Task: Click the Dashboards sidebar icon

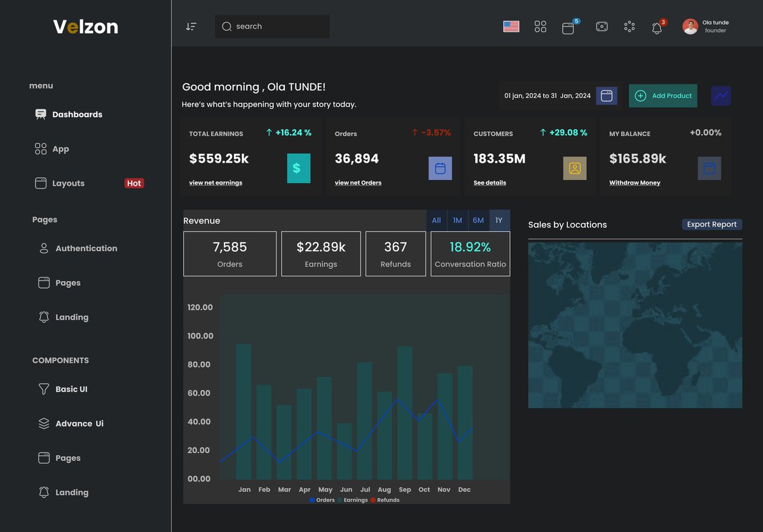Action: point(41,114)
